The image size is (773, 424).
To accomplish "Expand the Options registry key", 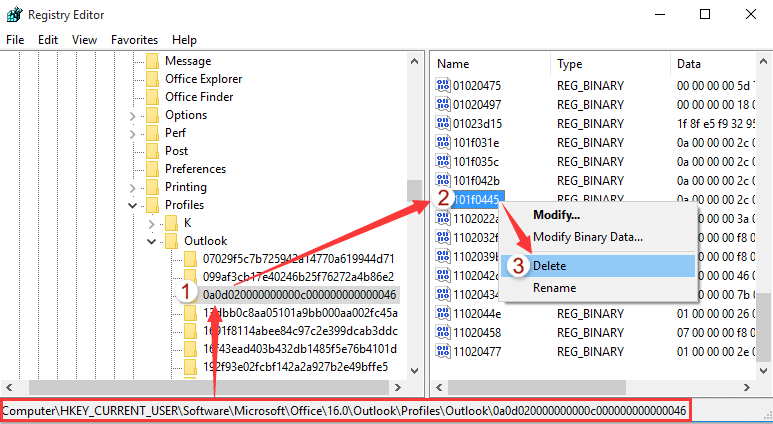I will (133, 116).
